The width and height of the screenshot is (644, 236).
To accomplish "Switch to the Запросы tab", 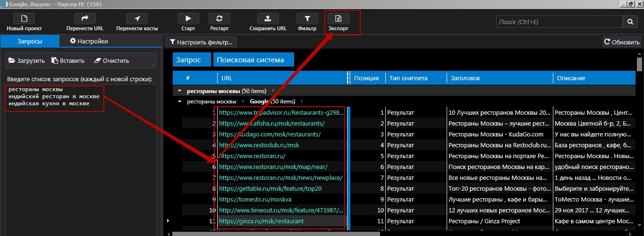I will pyautogui.click(x=30, y=41).
